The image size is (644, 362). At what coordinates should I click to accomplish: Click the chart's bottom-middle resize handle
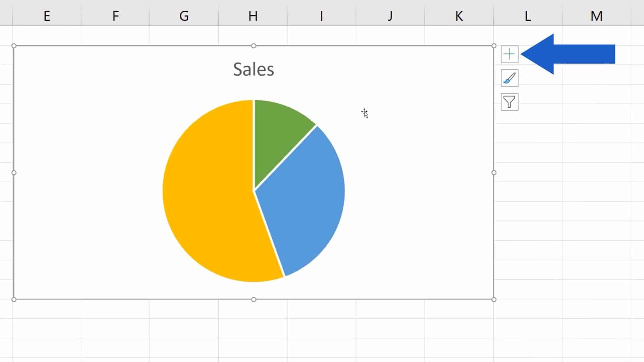pos(254,299)
